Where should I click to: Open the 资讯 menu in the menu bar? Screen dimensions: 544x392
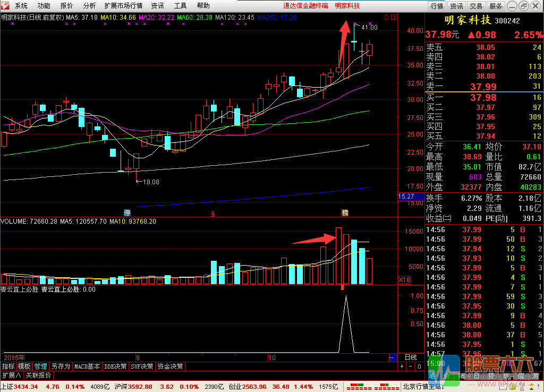point(157,5)
